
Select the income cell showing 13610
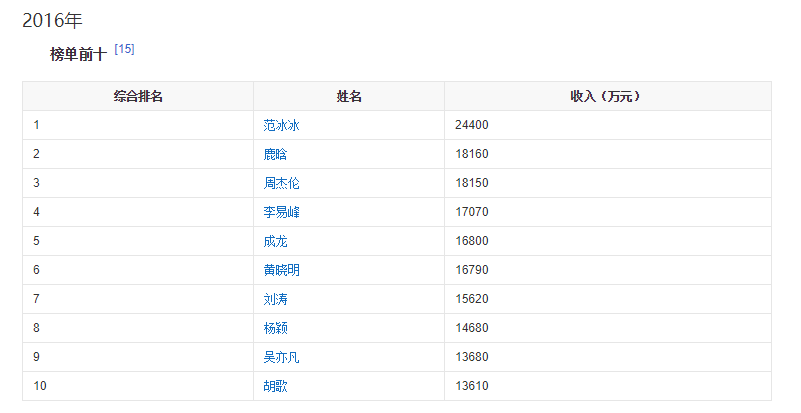[471, 386]
